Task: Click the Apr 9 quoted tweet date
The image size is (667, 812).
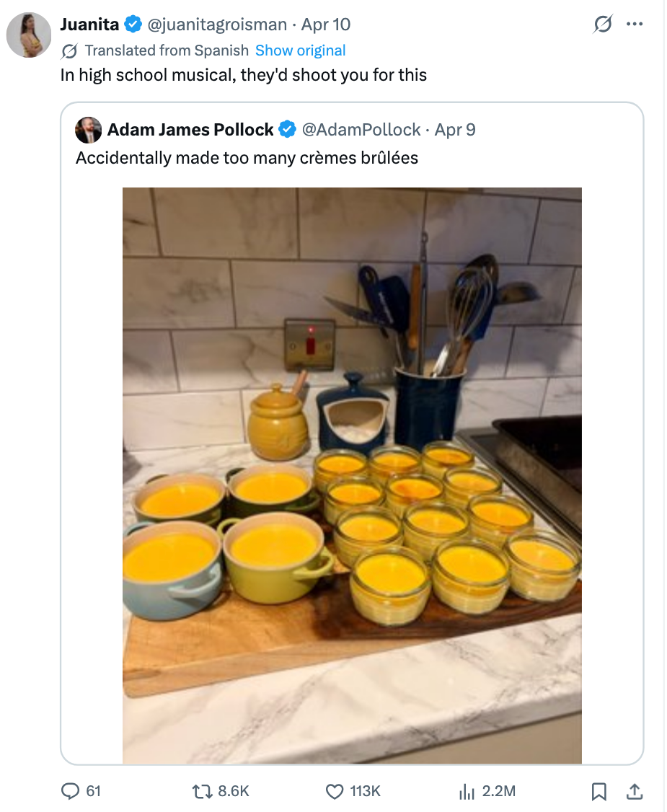Action: [455, 130]
